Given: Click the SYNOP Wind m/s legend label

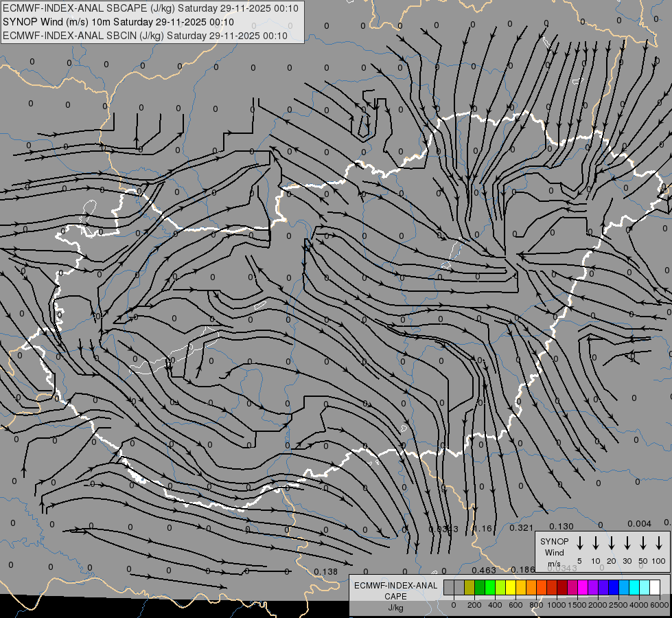Looking at the screenshot, I should click(554, 552).
